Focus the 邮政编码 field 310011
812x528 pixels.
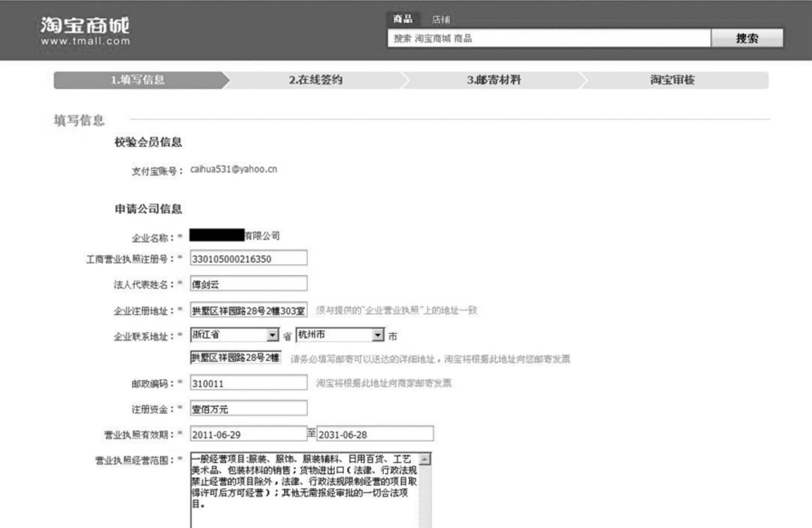[x=249, y=383]
